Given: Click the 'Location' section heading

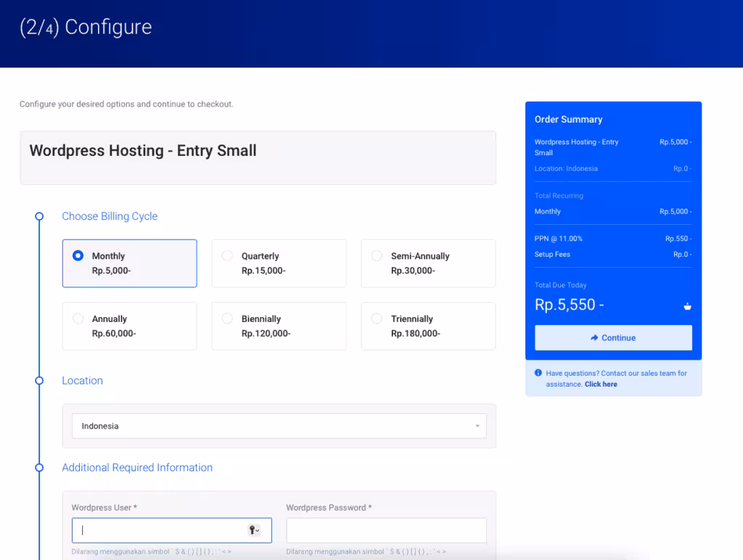Looking at the screenshot, I should pos(83,380).
